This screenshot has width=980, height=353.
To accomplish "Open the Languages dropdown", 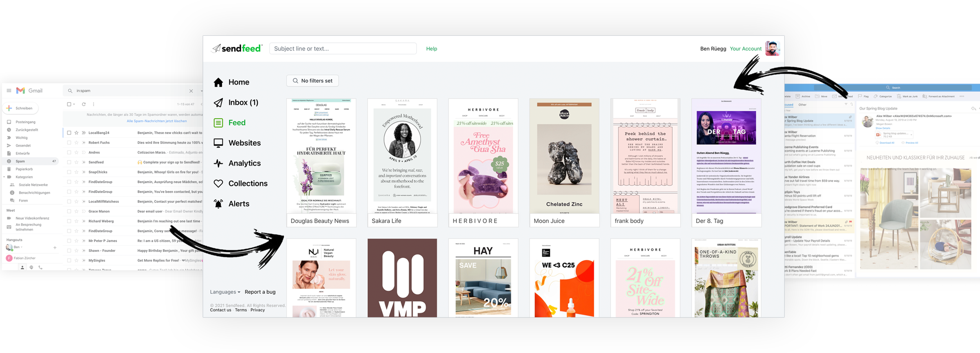I will (225, 292).
